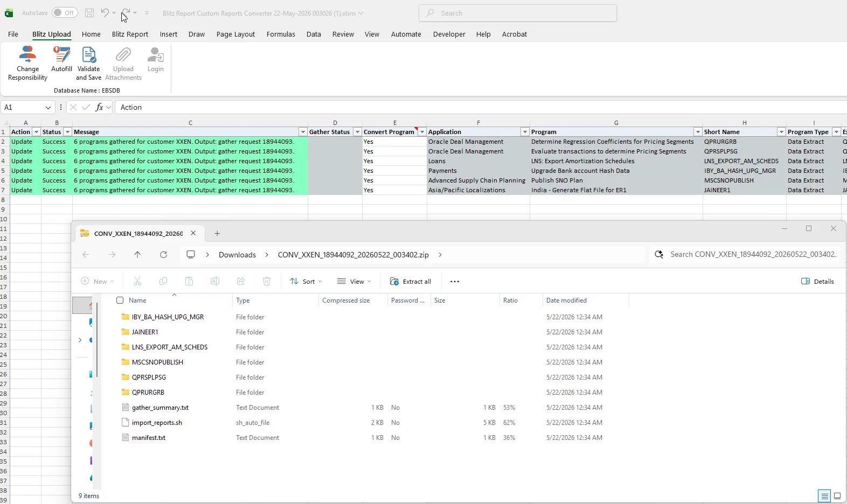Viewport: 847px width, 504px height.
Task: Select the manifest.txt file name
Action: point(149,438)
